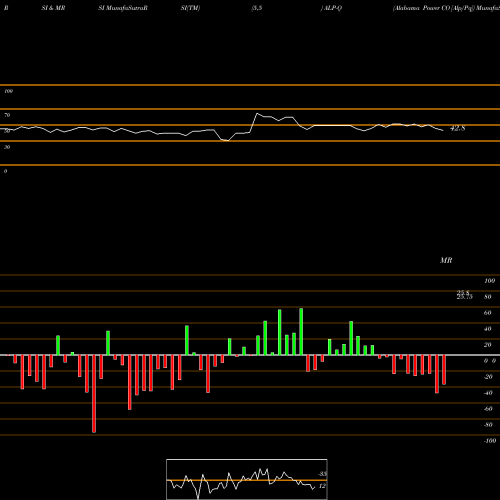Click the RSI line peak above 70
This screenshot has height=500, width=500.
[x=257, y=114]
